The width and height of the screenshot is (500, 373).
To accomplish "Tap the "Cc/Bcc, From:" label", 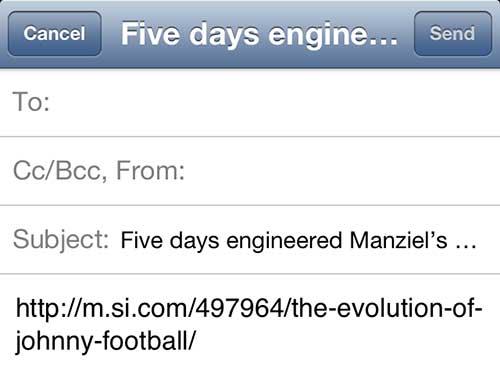I will 99,171.
